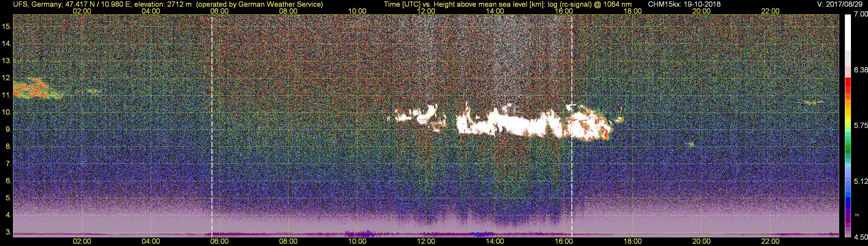This screenshot has height=246, width=868.
Task: Click the coordinates "47.417 N / 10.980 E"
Action: 98,4
